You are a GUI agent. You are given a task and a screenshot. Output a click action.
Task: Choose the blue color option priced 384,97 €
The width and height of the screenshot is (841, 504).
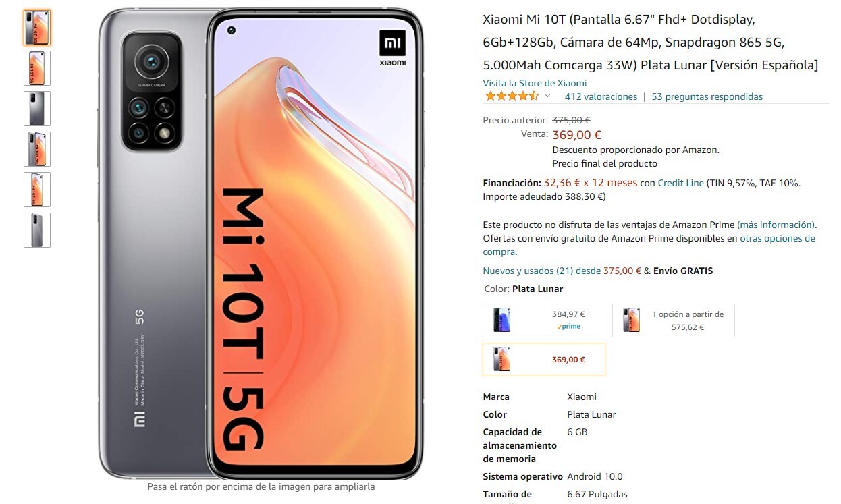click(544, 320)
